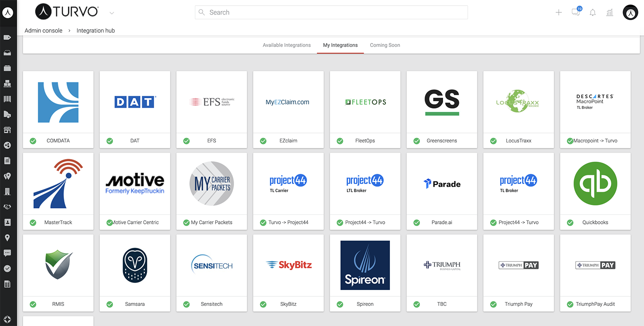
Task: Click the green checkmark beside COMDATA
Action: 33,141
